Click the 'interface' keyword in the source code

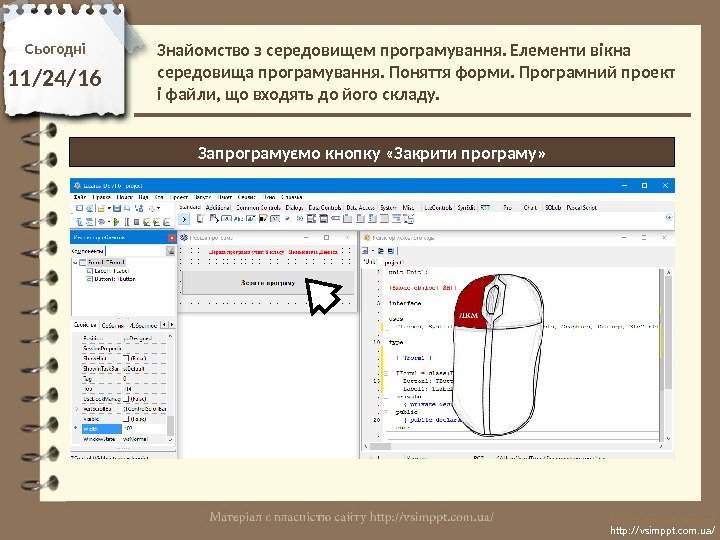405,304
